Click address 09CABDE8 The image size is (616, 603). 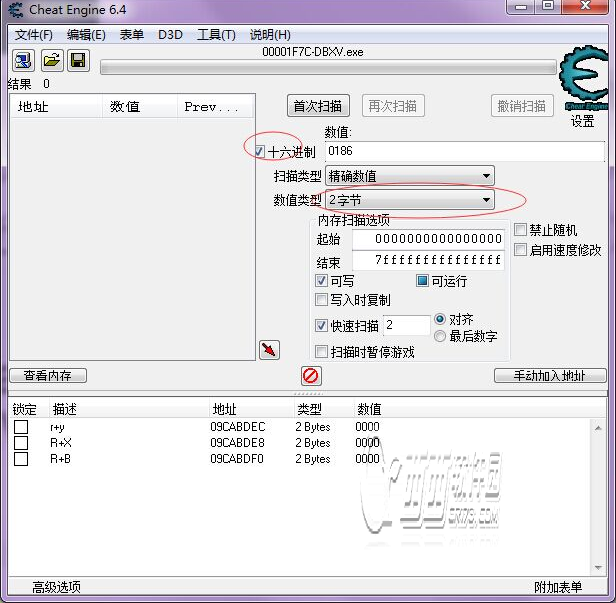[237, 443]
